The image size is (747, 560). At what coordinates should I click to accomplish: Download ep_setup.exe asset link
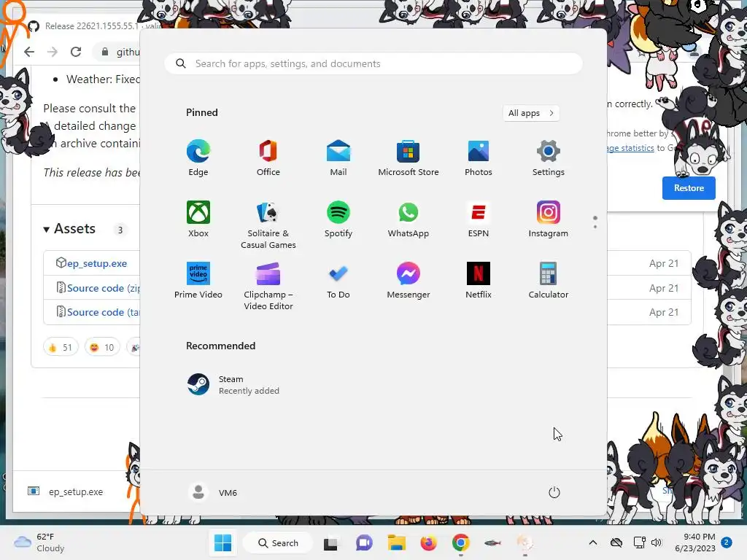(97, 263)
